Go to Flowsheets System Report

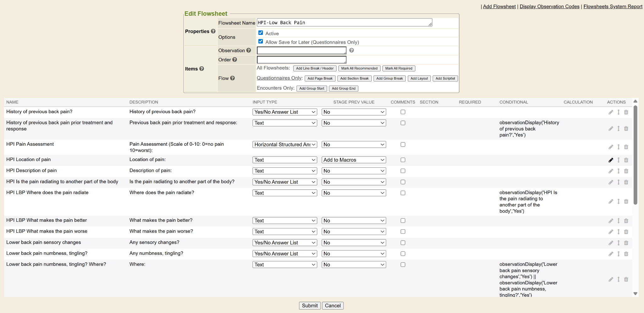coord(613,7)
